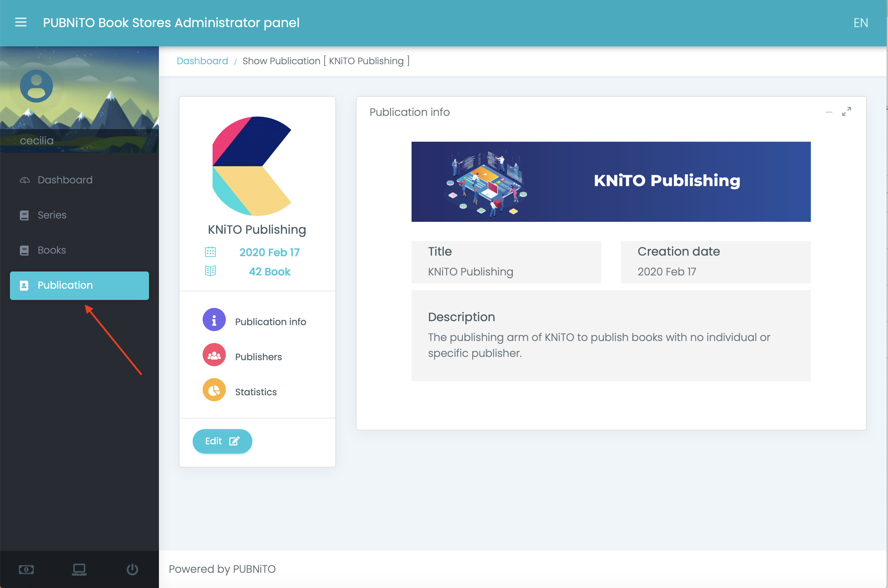The width and height of the screenshot is (888, 588).
Task: Click the red Publishers group icon
Action: coord(214,355)
